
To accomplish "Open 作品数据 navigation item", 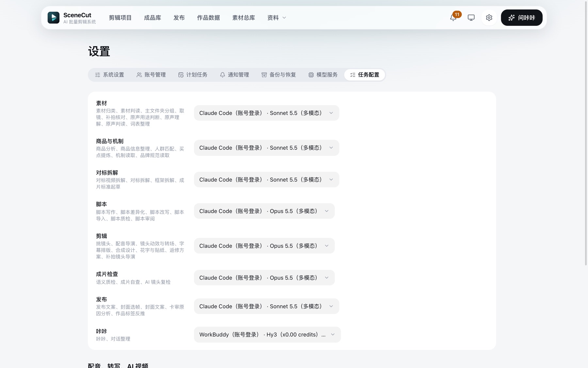I will [208, 18].
